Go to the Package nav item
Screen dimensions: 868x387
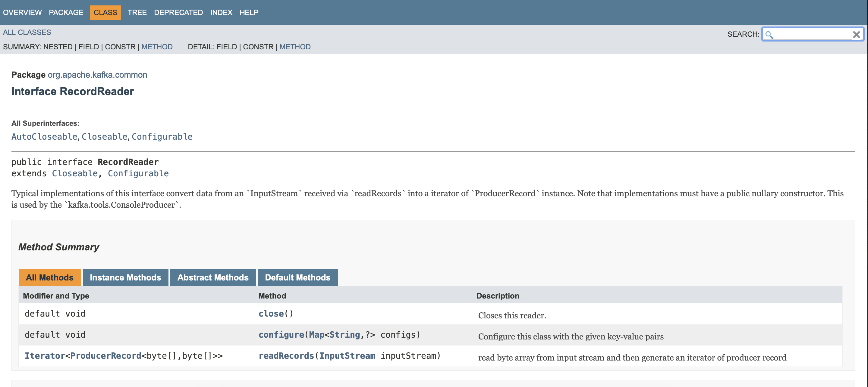pos(66,12)
